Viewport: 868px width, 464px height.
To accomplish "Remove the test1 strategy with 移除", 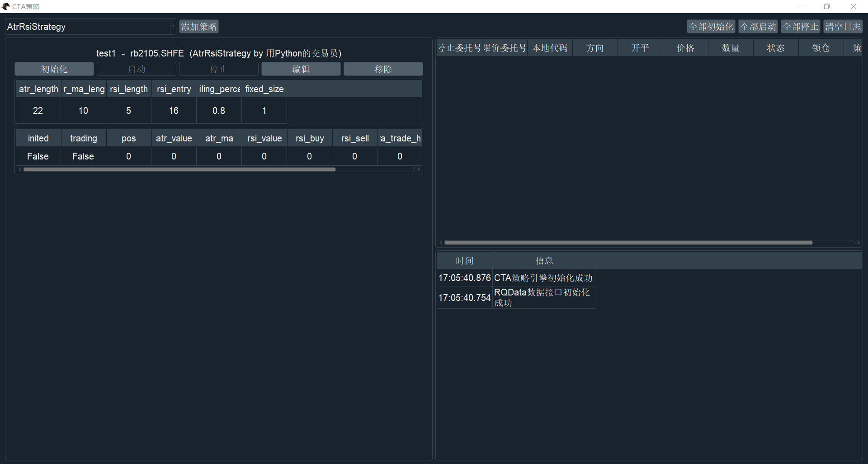I will pyautogui.click(x=383, y=69).
